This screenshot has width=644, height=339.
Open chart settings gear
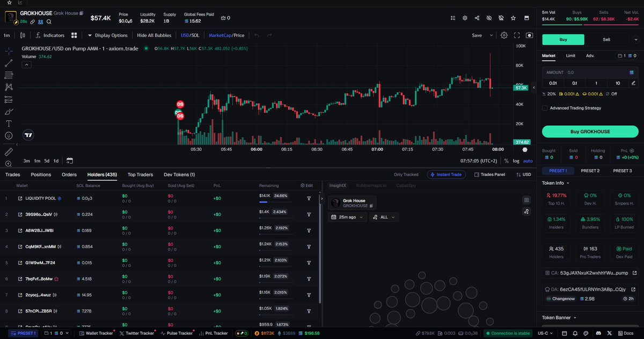pos(504,35)
